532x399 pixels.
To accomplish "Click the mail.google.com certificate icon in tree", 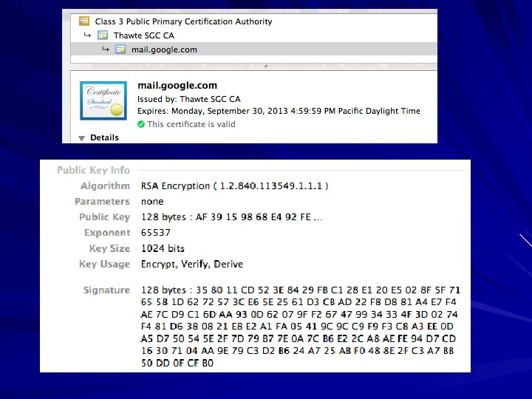I will coord(120,50).
